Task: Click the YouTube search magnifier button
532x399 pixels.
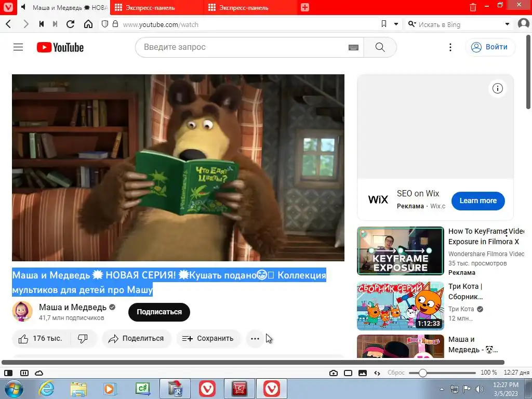Action: click(x=380, y=47)
